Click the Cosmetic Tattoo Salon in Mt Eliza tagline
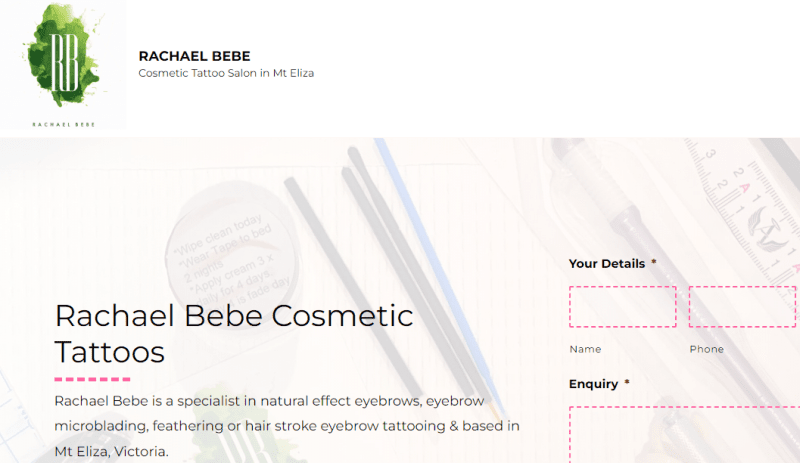This screenshot has width=800, height=463. [x=226, y=73]
